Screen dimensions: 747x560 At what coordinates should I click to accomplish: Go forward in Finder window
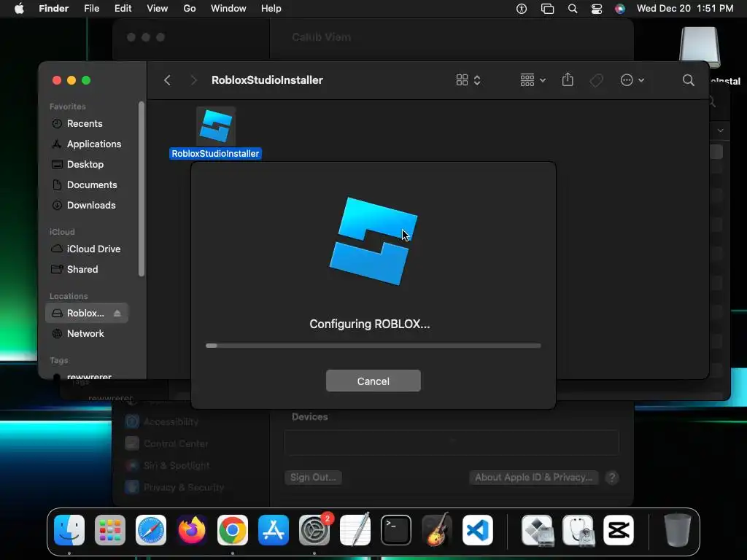pos(193,80)
